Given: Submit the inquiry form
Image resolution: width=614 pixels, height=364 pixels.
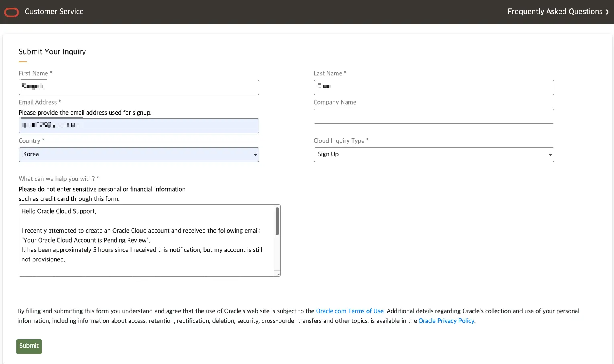Looking at the screenshot, I should [28, 346].
